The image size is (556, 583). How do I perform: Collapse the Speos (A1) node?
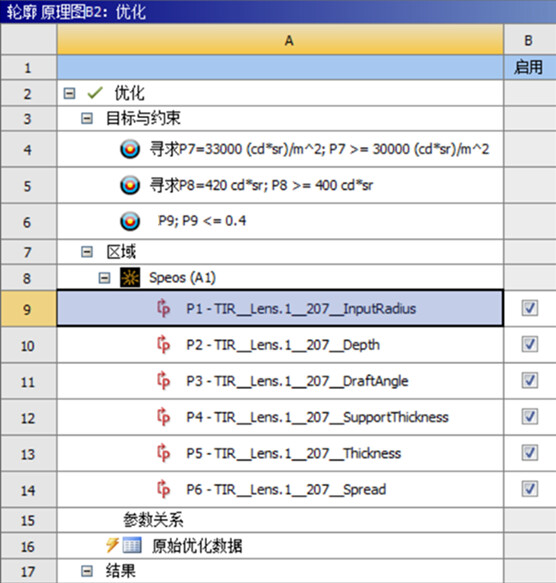(104, 278)
